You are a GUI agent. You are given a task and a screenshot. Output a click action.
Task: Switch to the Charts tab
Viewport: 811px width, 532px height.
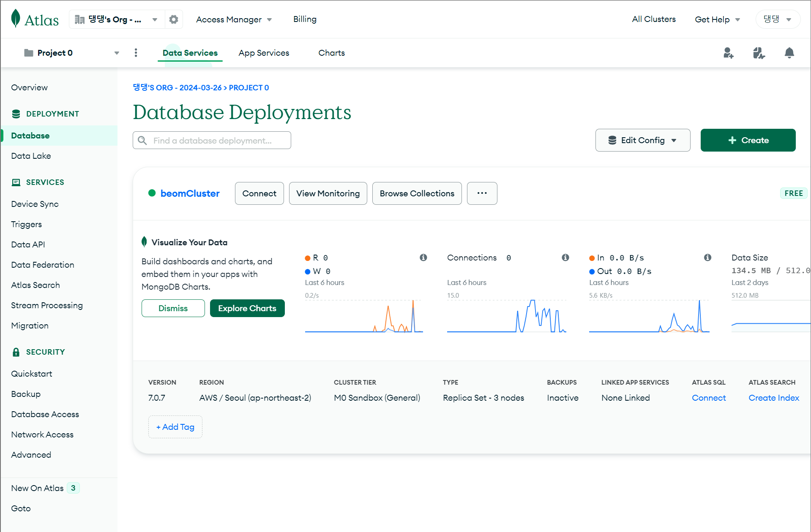point(331,53)
